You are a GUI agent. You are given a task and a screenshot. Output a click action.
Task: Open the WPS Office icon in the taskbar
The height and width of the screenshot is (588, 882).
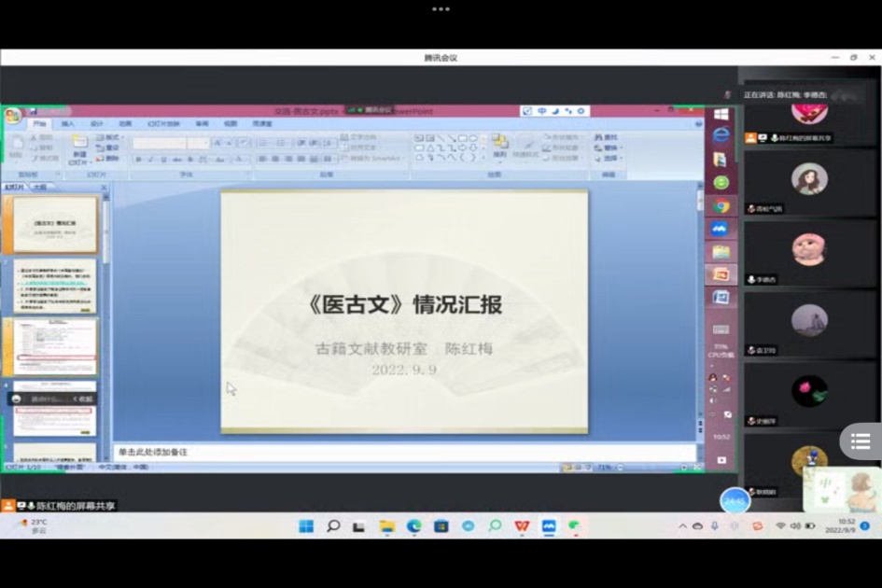coord(522,526)
